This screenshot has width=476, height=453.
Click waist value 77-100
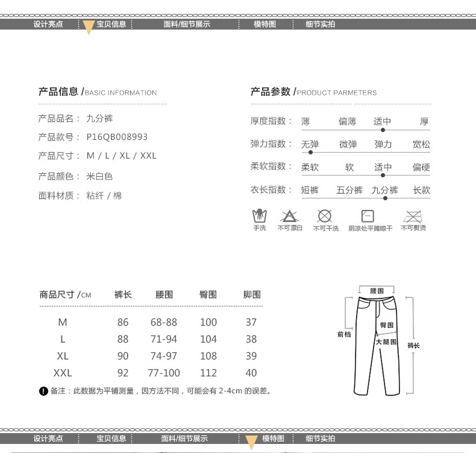pos(164,373)
